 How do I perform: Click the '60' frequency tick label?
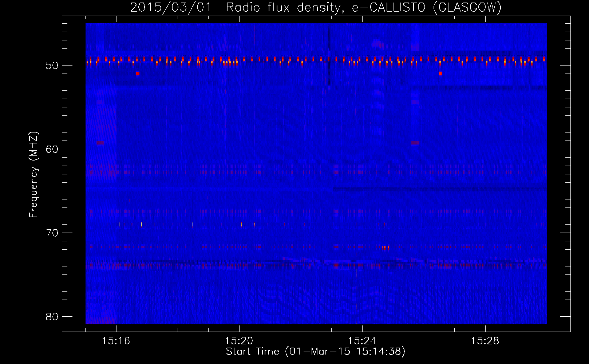(x=52, y=149)
